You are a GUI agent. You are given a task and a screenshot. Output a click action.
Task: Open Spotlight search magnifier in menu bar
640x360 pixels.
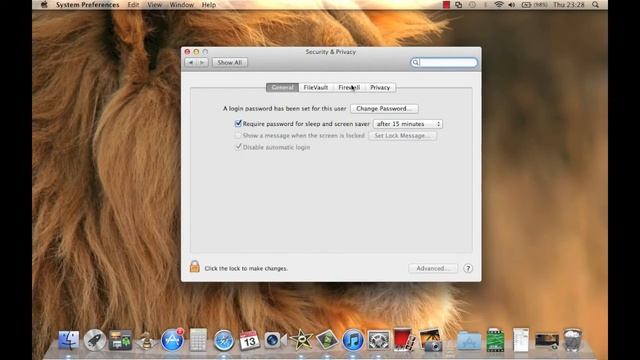tap(596, 5)
